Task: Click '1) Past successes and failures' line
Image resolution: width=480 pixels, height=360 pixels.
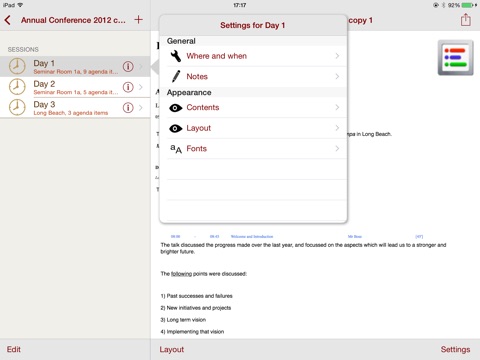Action: pyautogui.click(x=196, y=296)
